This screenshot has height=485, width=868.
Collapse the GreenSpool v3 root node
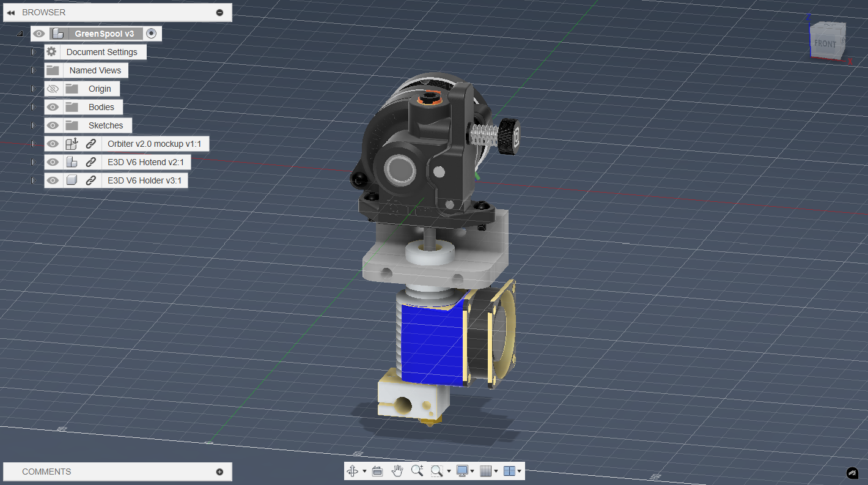click(19, 34)
